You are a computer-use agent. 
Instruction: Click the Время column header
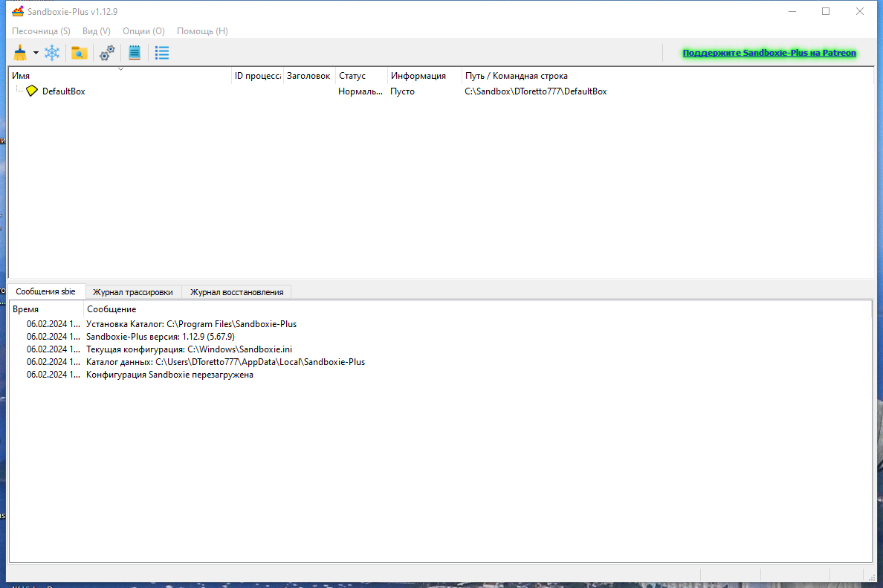tap(47, 309)
